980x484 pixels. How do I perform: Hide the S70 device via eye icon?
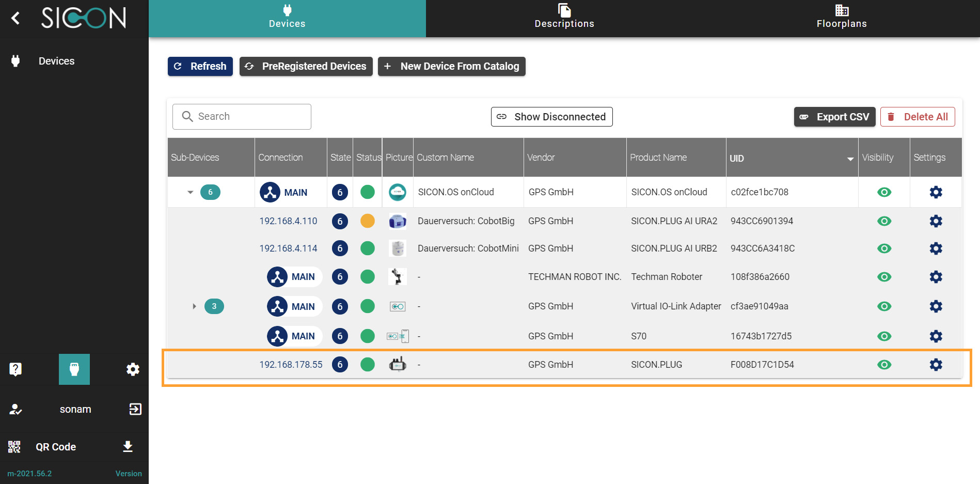884,336
